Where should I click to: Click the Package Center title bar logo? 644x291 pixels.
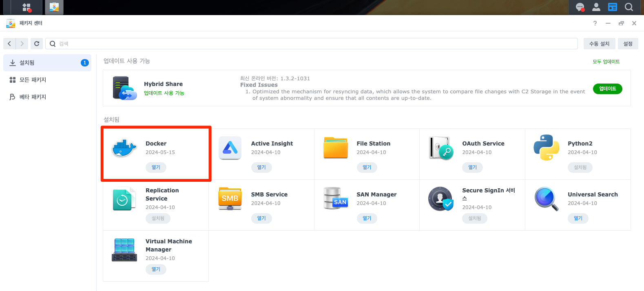pyautogui.click(x=11, y=23)
